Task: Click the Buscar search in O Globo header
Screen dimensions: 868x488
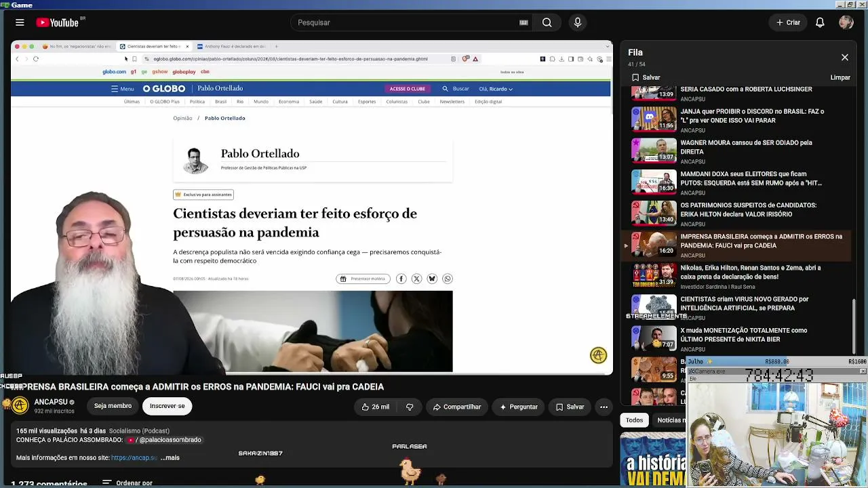Action: click(456, 89)
